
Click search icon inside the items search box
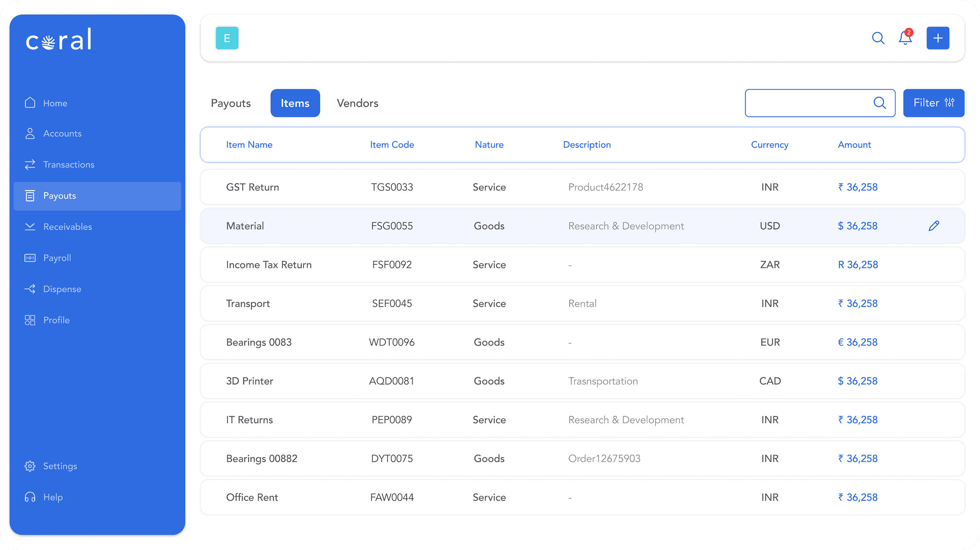click(879, 103)
